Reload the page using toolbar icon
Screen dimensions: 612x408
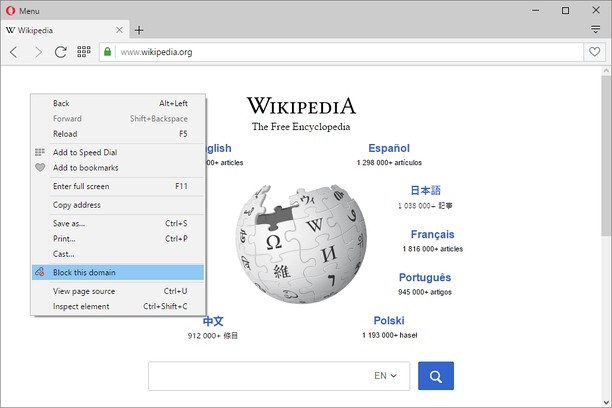60,51
